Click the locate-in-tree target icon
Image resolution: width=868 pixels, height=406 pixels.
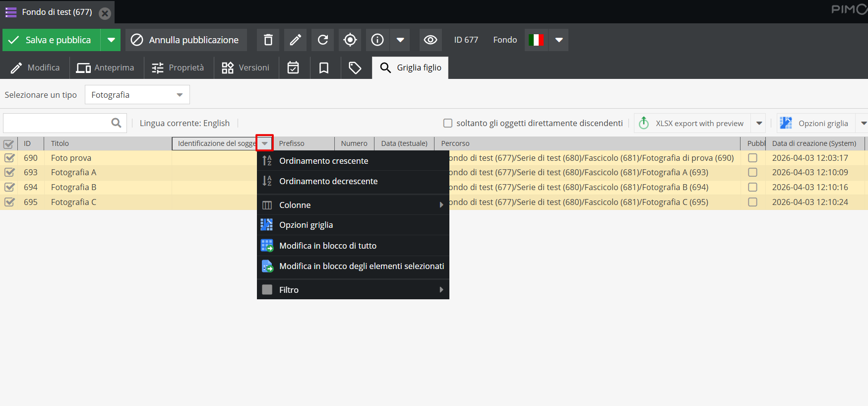[350, 40]
